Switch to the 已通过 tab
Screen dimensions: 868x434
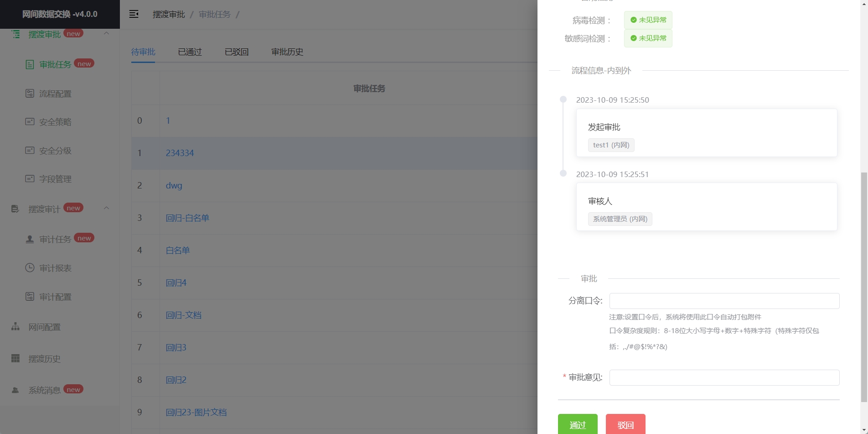point(190,52)
